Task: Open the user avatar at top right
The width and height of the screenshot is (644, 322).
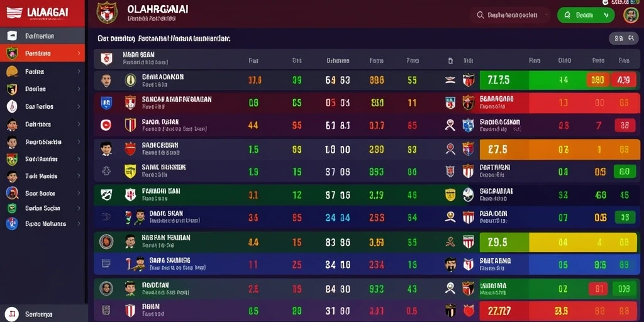Action: coord(630,15)
